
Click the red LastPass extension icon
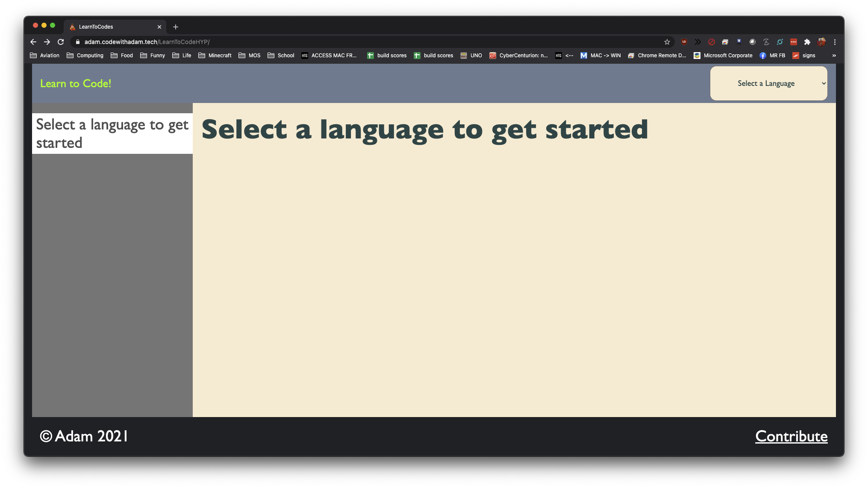tap(793, 42)
